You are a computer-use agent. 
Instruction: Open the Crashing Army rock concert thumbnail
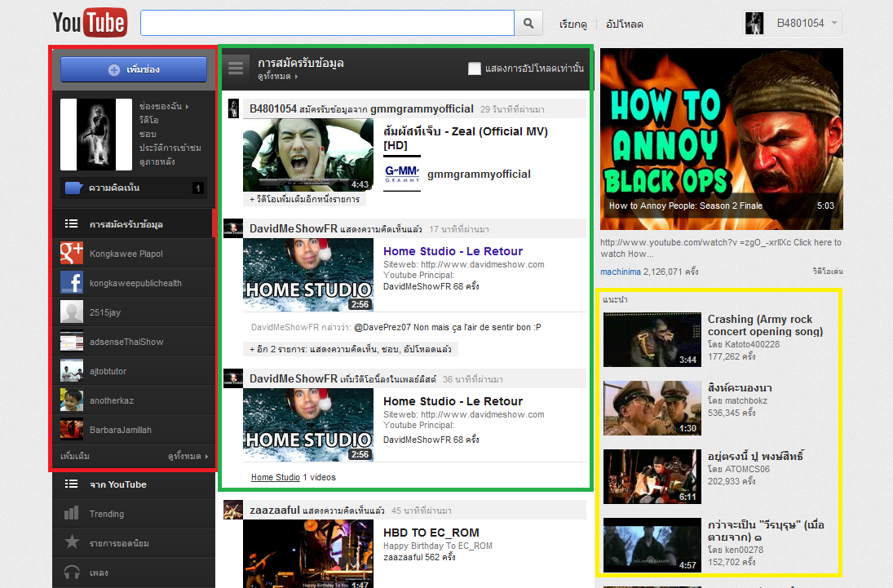(652, 339)
